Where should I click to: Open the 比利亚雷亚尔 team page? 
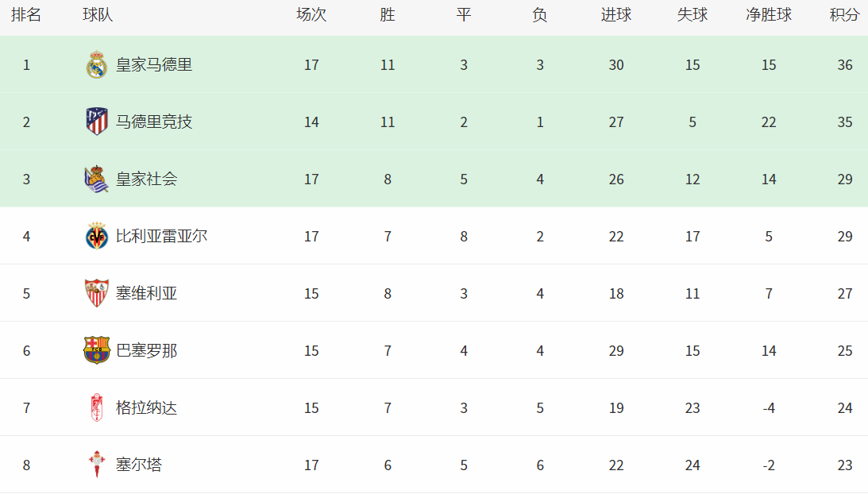162,237
